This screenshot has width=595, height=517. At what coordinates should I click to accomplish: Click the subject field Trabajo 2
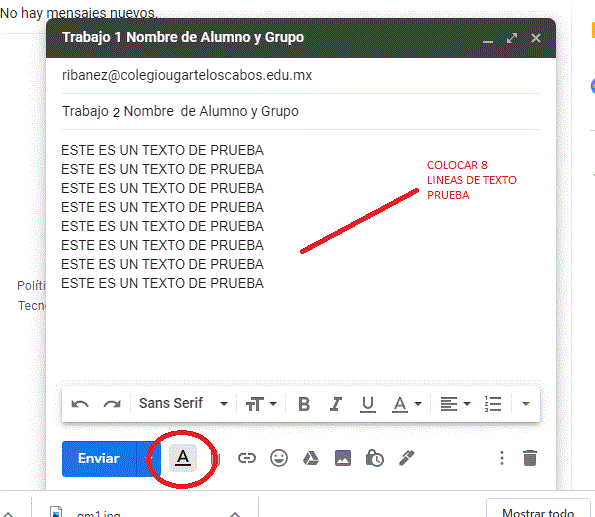pyautogui.click(x=301, y=112)
